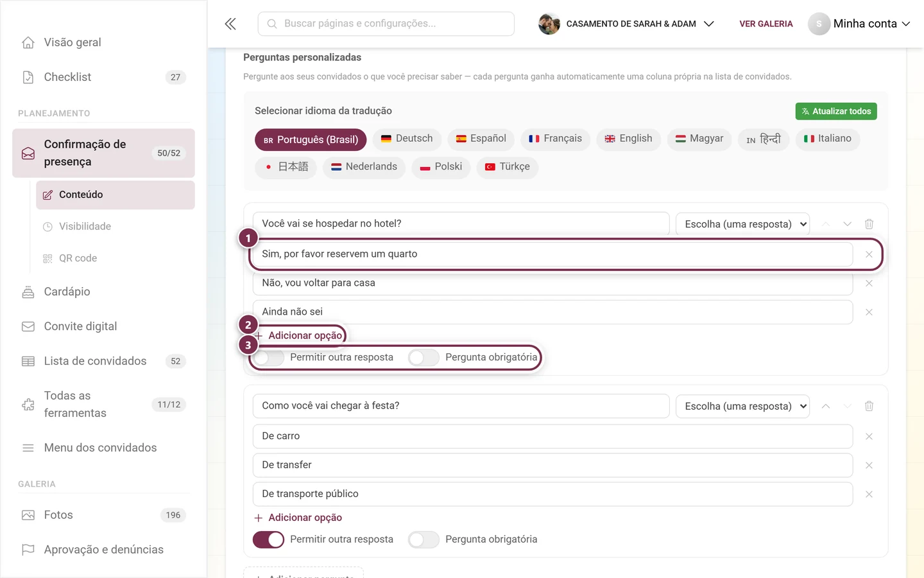Select English translation language
The height and width of the screenshot is (578, 924).
(628, 139)
